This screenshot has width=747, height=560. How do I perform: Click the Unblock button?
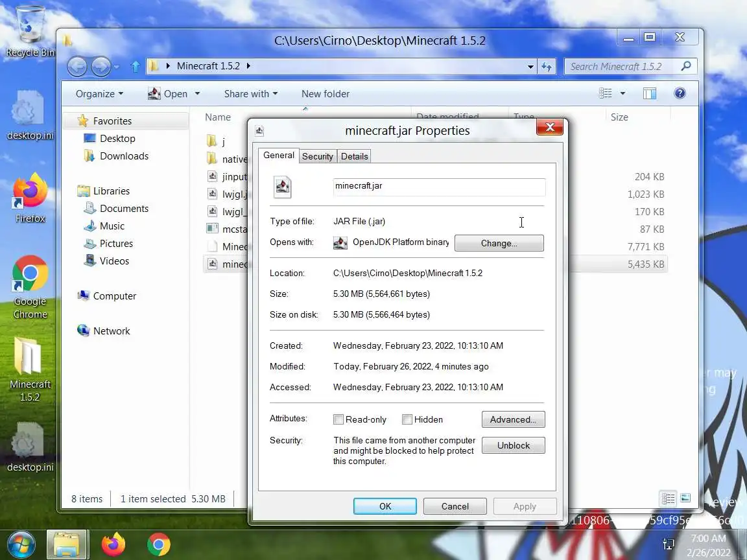(513, 445)
